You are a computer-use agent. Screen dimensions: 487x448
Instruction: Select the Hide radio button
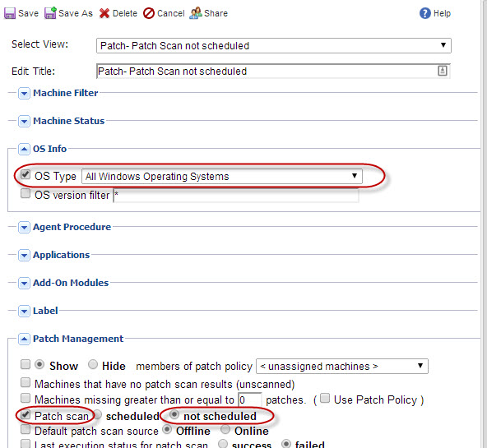93,364
